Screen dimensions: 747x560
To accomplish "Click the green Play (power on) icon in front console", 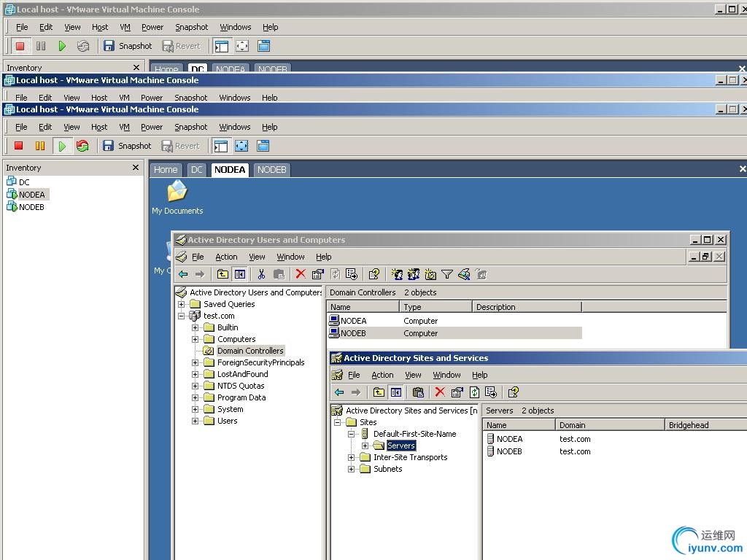I will point(62,146).
